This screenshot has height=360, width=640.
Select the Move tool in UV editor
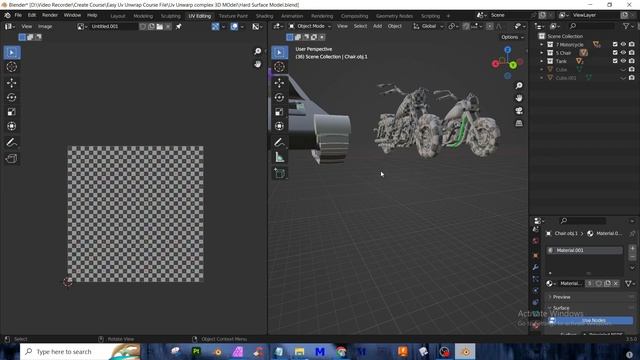pyautogui.click(x=11, y=83)
